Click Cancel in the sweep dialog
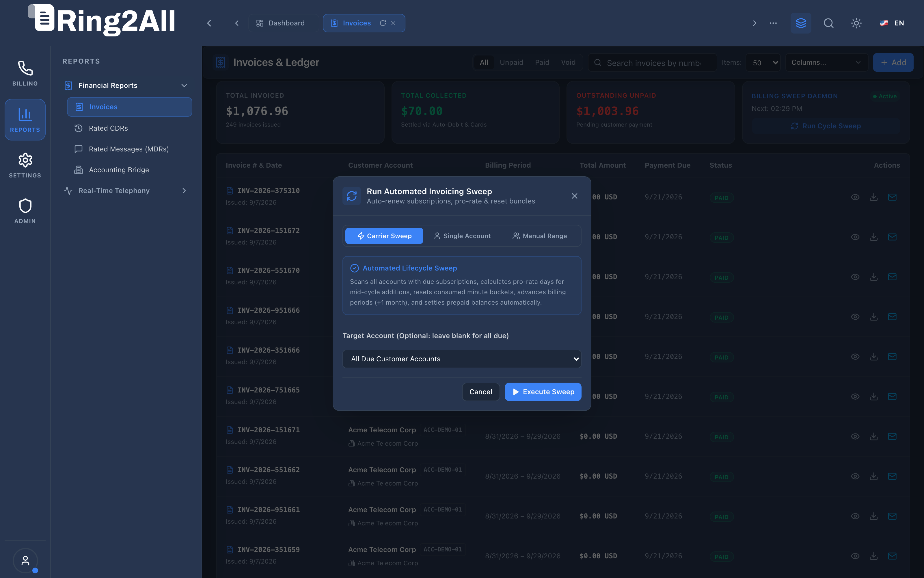The height and width of the screenshot is (578, 924). [481, 392]
